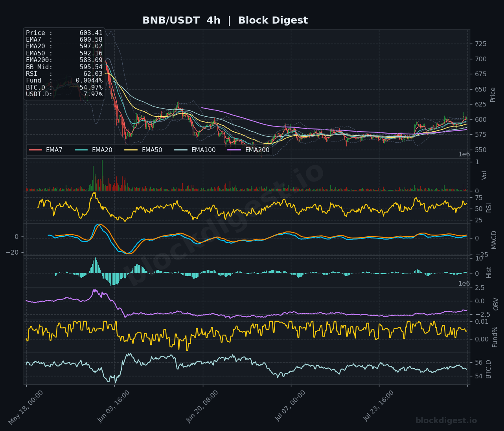Screen dimensions: 504x431
Task: Click the 575 price axis tick
Action: point(480,135)
